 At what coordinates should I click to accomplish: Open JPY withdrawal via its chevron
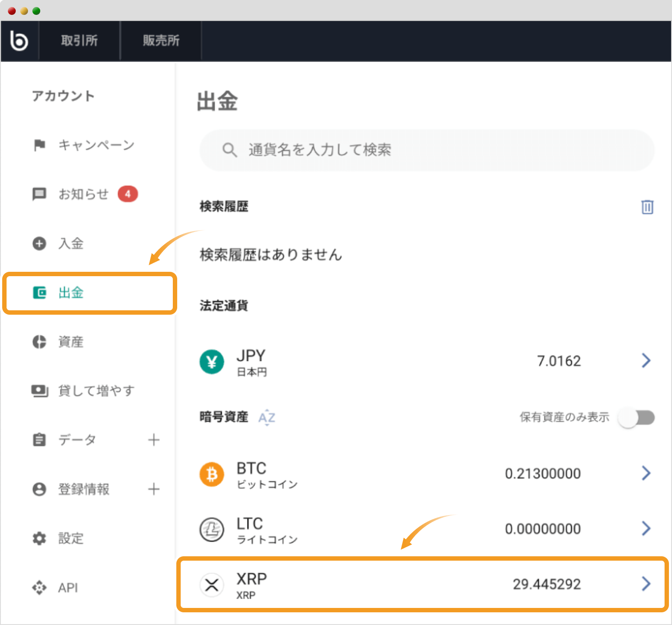point(646,361)
